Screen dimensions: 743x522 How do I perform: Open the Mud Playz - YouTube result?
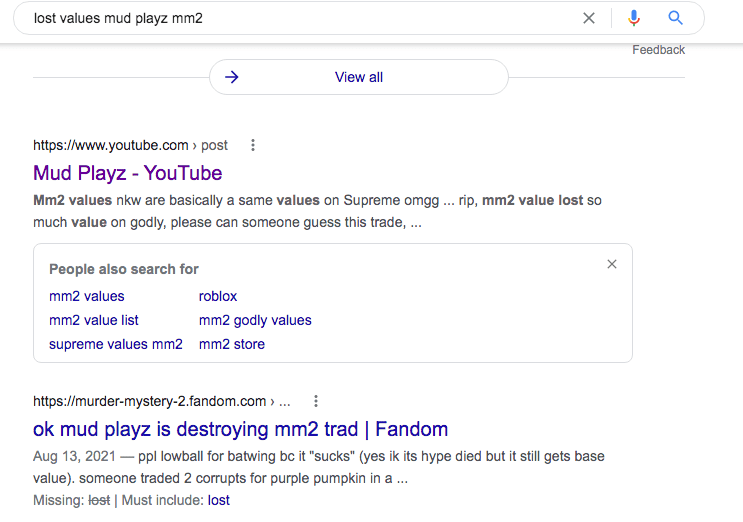click(x=127, y=173)
